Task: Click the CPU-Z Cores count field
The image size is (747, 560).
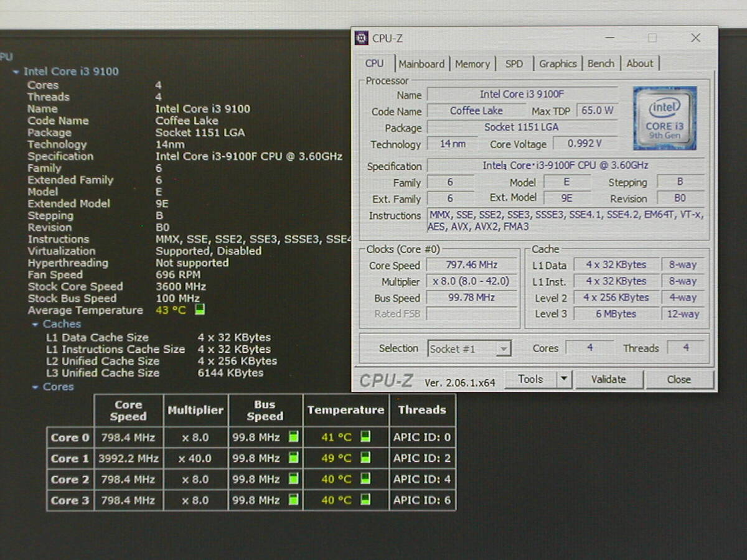Action: point(590,348)
